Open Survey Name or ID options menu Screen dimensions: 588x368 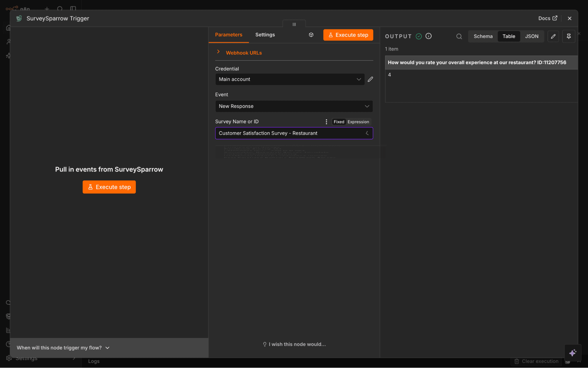(x=326, y=122)
